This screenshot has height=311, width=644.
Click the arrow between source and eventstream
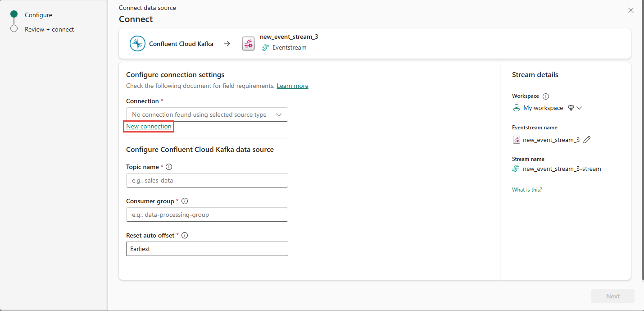227,44
